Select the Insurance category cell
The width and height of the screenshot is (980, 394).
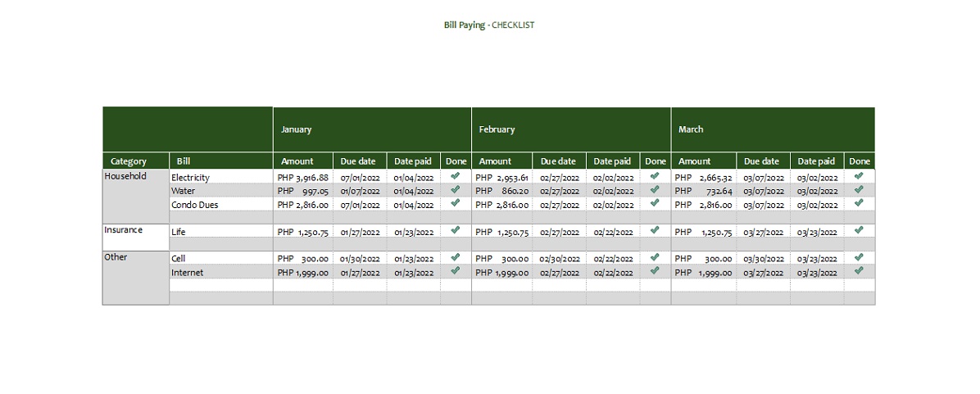tap(124, 230)
